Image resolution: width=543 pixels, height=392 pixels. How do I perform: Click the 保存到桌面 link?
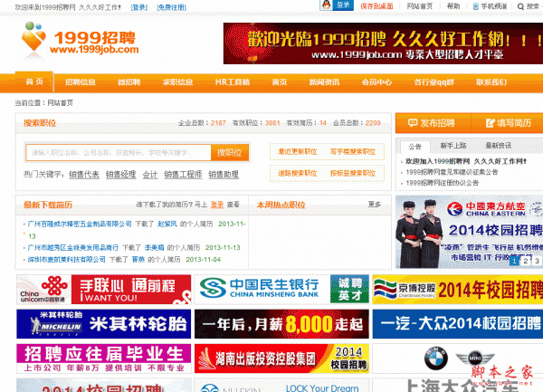click(376, 6)
